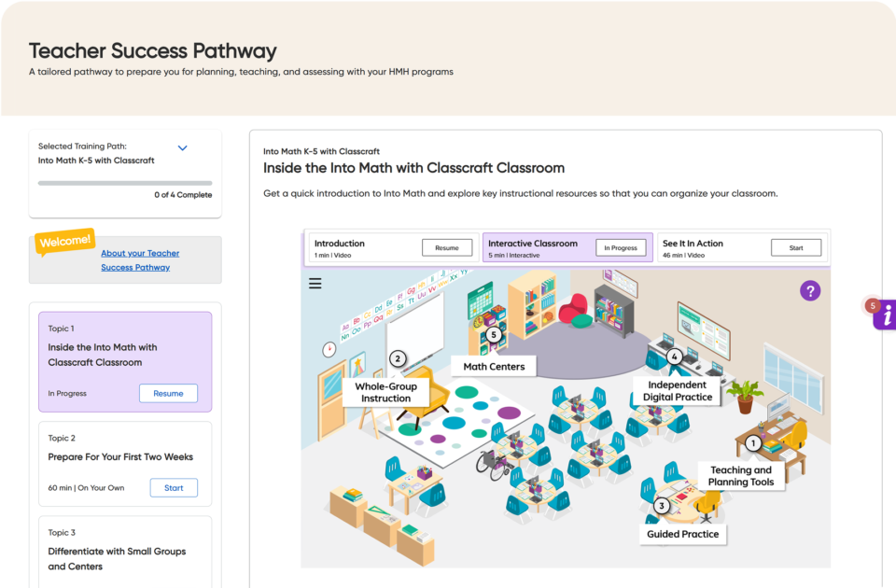The image size is (896, 588).
Task: Click the Welcome! speech bubble badge
Action: (x=64, y=241)
